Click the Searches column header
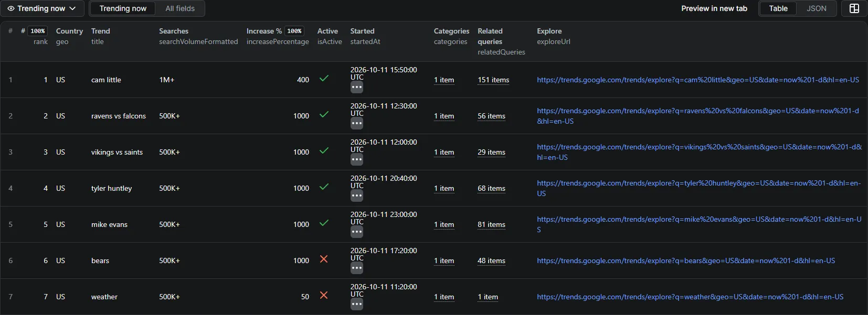The height and width of the screenshot is (315, 868). pos(198,36)
